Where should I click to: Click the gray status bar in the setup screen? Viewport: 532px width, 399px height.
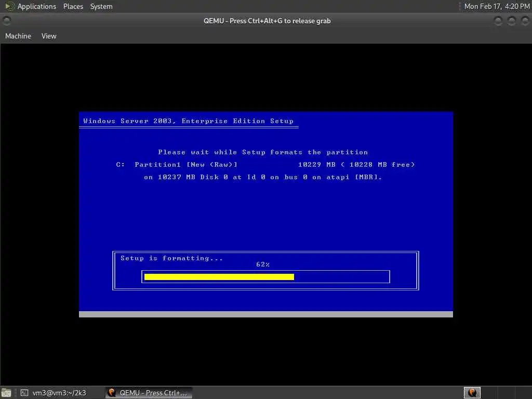click(265, 314)
